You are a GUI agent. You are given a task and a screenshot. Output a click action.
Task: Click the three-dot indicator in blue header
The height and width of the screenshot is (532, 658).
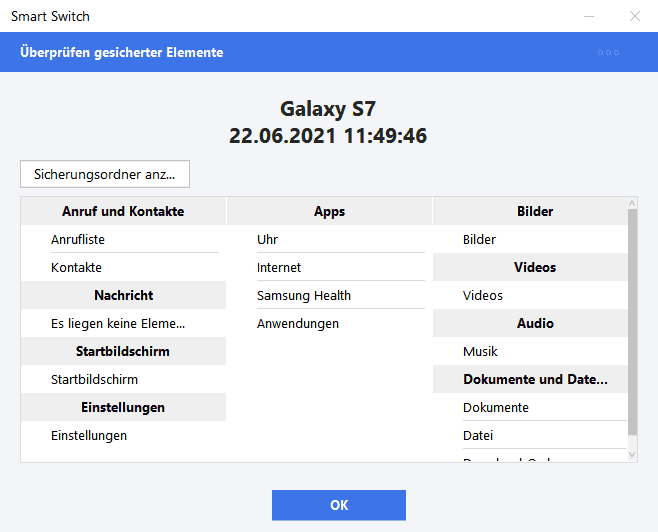608,52
